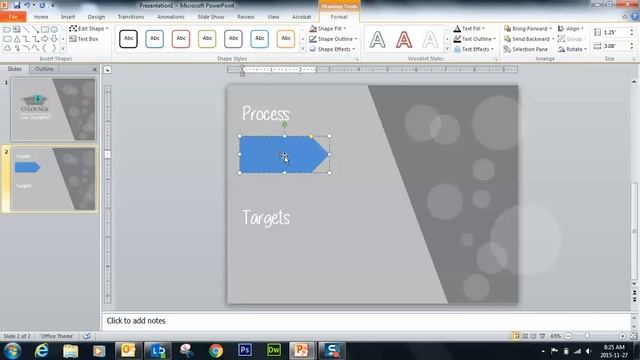Apply the red outline WordArt style
The image size is (640, 360).
[404, 40]
